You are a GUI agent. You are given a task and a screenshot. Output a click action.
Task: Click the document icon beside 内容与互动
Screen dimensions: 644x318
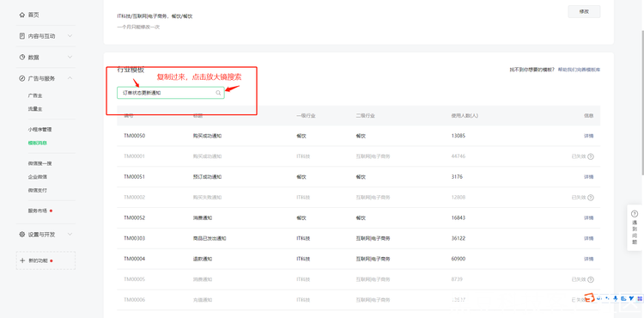click(x=22, y=36)
